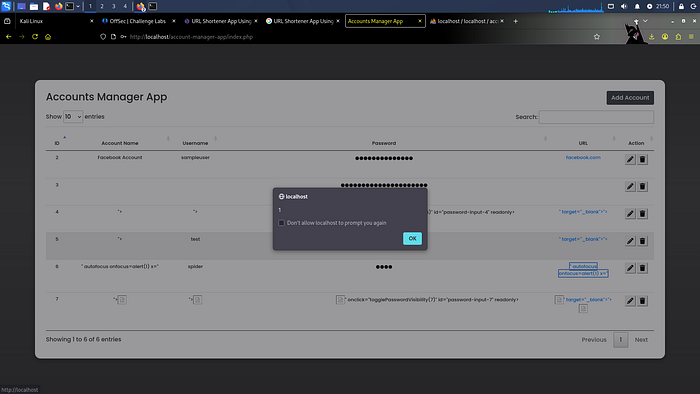Switch to the localhost phpMyAdmin tab
The width and height of the screenshot is (700, 394).
click(467, 21)
